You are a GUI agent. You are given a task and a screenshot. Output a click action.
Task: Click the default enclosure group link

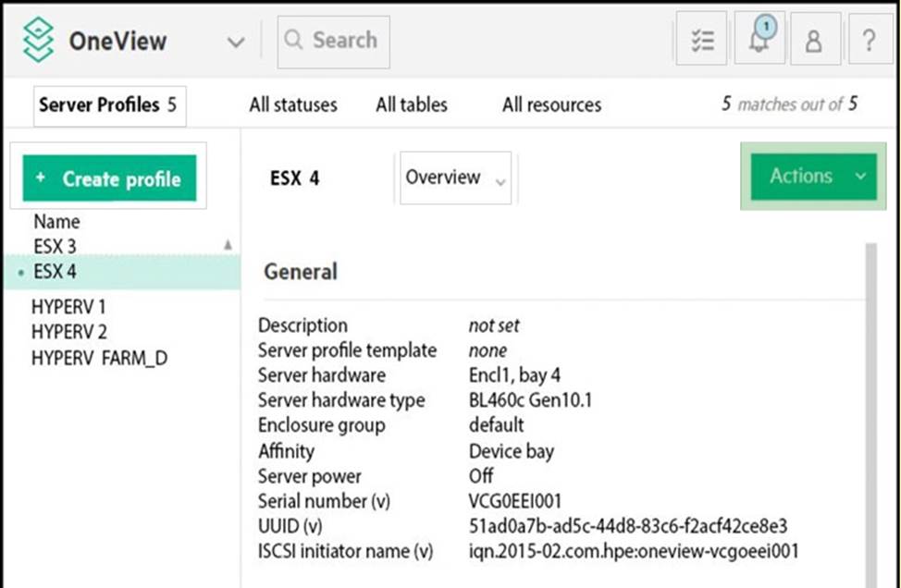pos(497,425)
